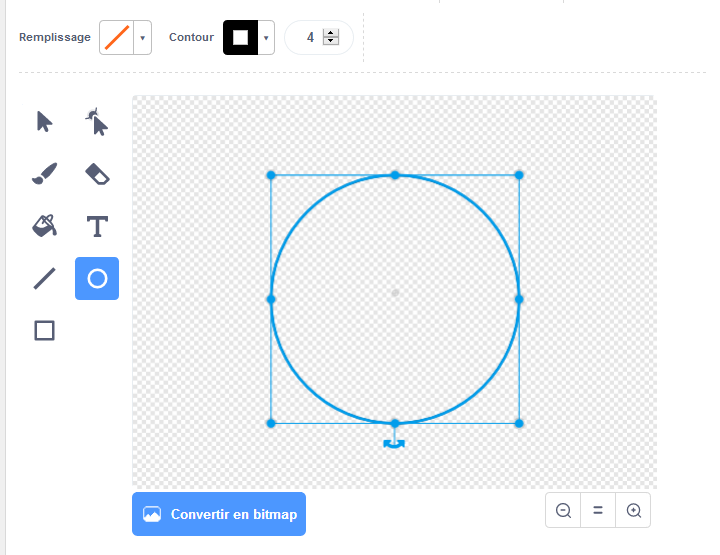Decrease outline width with down arrow
This screenshot has height=555, width=720.
331,42
